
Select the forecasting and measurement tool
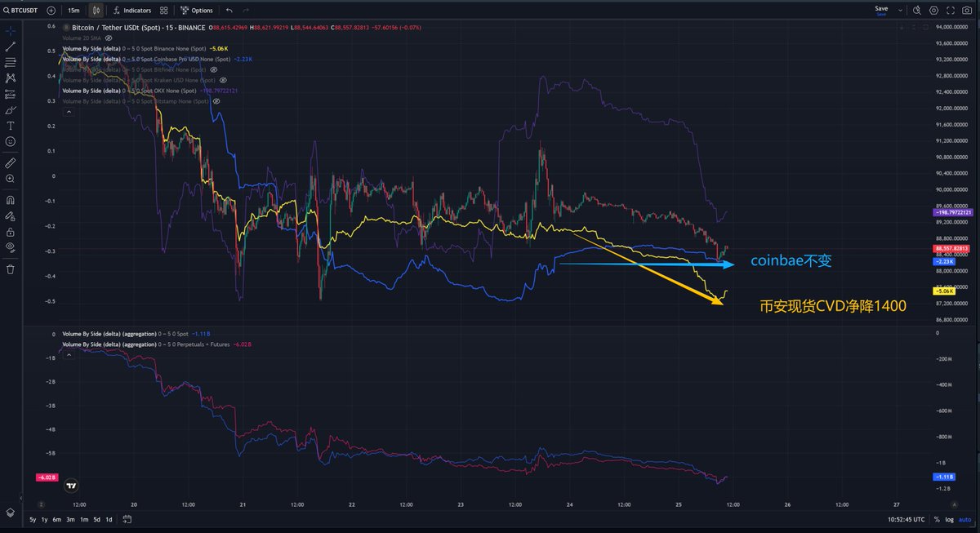[11, 94]
